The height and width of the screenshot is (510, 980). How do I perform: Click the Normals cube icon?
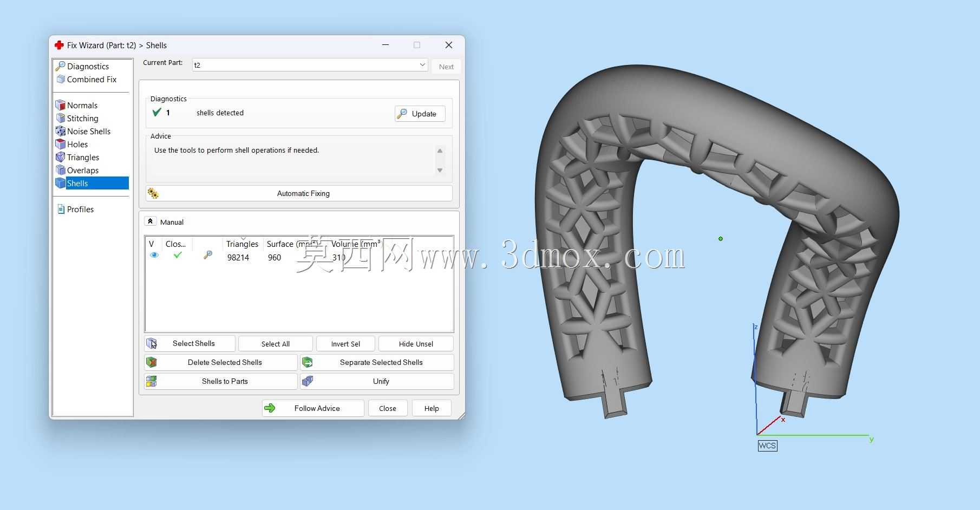tap(61, 105)
